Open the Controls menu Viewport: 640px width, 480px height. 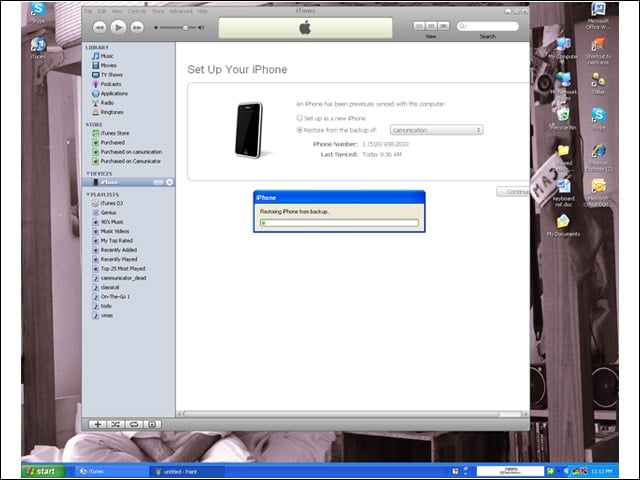coord(137,11)
